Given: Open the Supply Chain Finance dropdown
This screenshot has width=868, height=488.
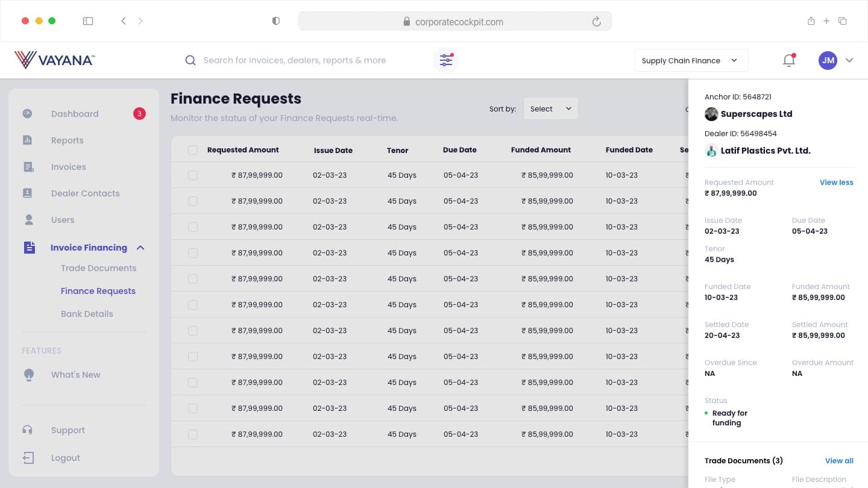Looking at the screenshot, I should (x=691, y=60).
